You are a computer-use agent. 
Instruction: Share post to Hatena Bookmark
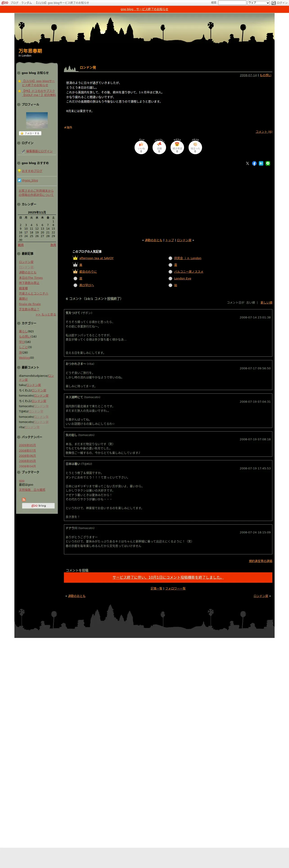click(261, 163)
